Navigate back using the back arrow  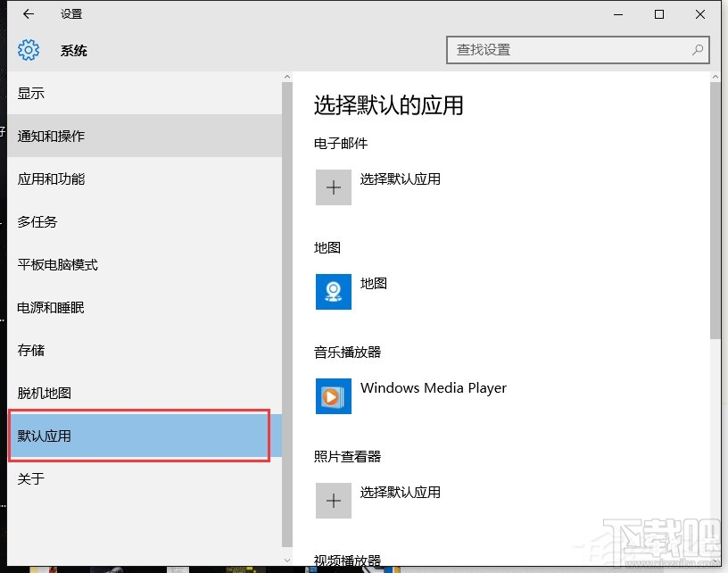tap(27, 14)
